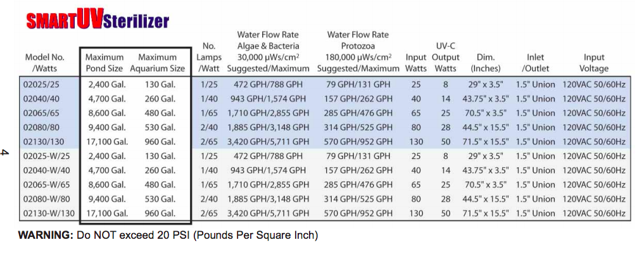The height and width of the screenshot is (254, 644).
Task: Click the Input Voltage column header
Action: click(594, 63)
